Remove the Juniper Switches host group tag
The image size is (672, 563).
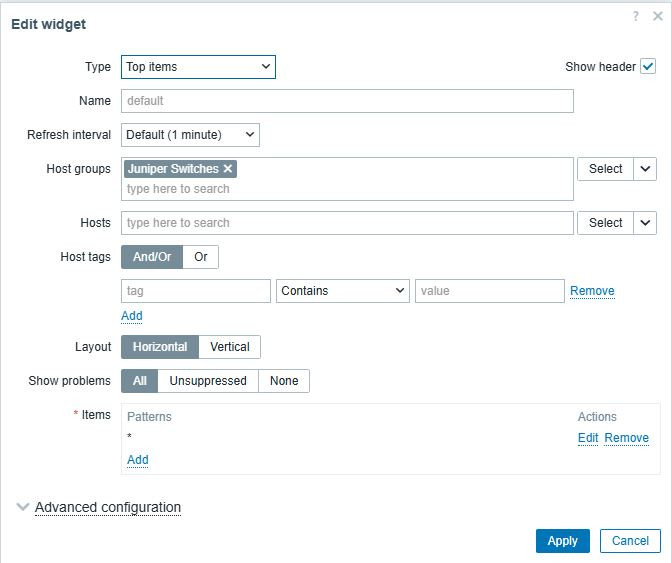228,169
